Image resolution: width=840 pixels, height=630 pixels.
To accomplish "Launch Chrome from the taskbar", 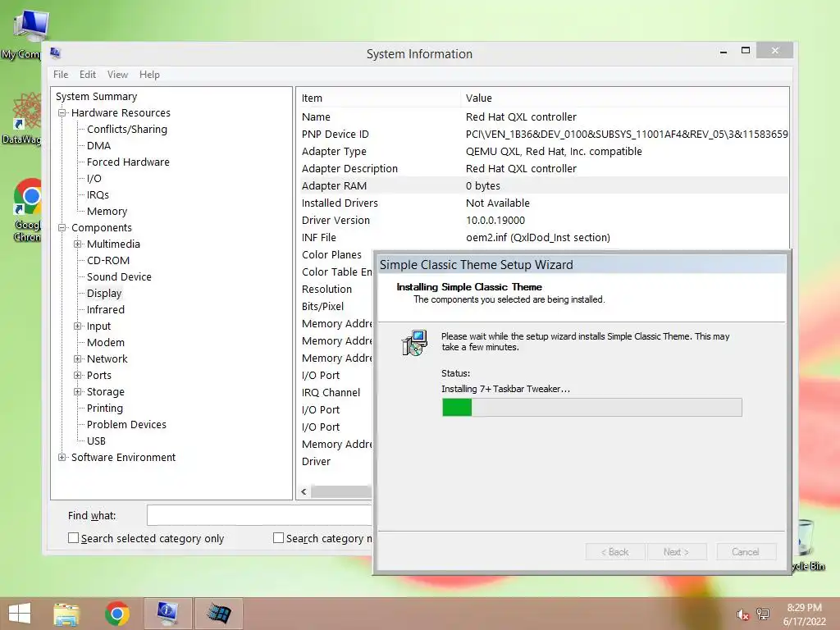I will [116, 614].
